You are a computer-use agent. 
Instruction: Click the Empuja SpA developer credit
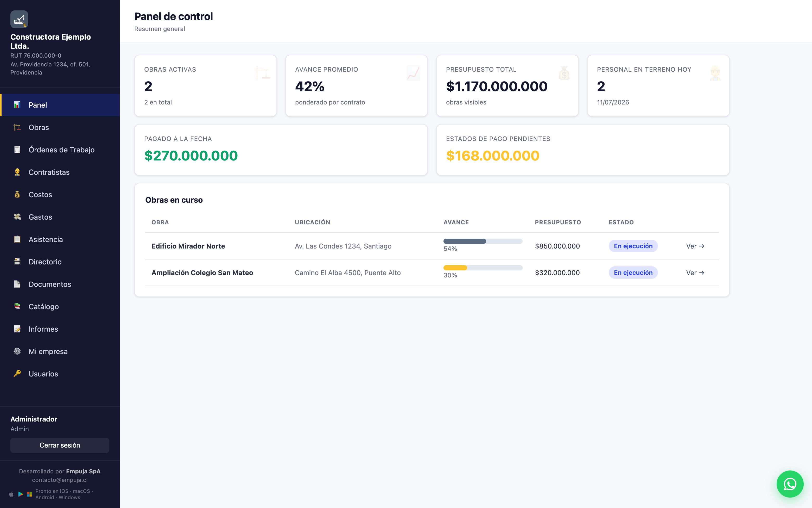click(x=83, y=471)
